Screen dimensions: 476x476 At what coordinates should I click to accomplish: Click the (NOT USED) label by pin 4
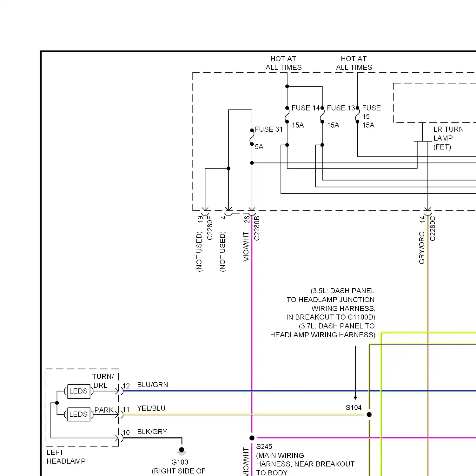pyautogui.click(x=222, y=252)
